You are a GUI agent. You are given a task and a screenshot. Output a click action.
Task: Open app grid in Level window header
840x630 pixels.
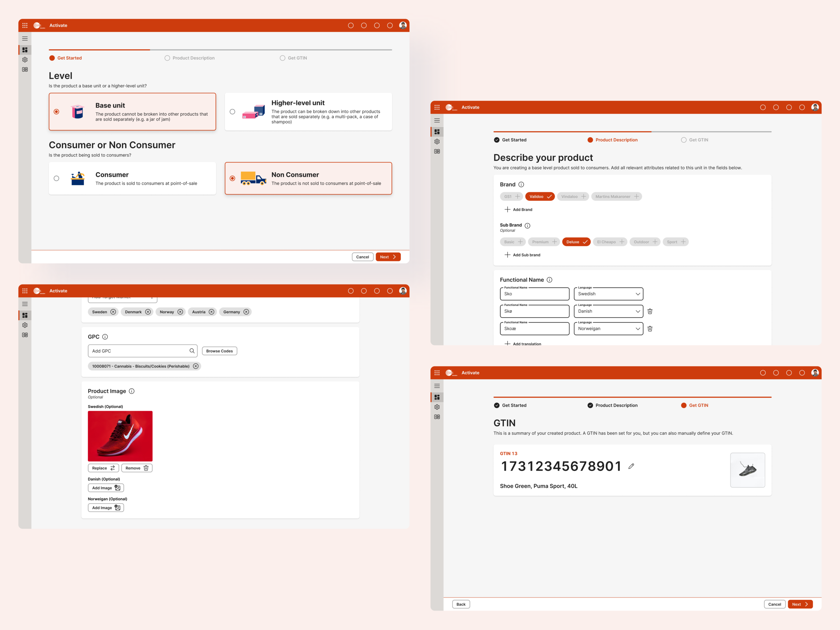[25, 26]
